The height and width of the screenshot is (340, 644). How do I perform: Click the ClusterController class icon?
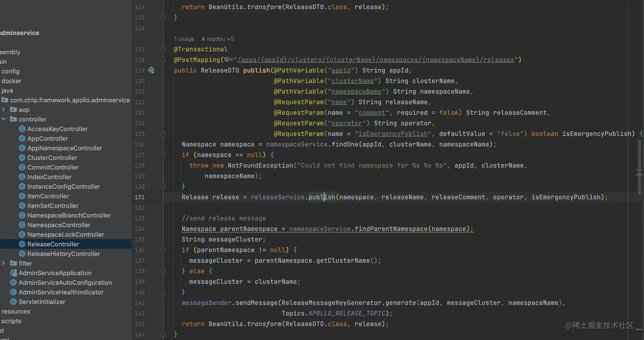point(22,157)
